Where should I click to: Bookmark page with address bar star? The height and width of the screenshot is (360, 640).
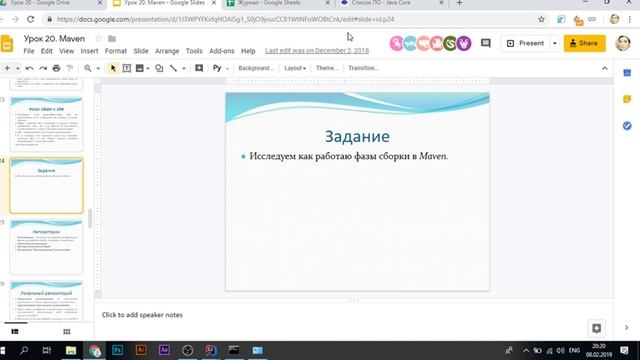click(541, 19)
